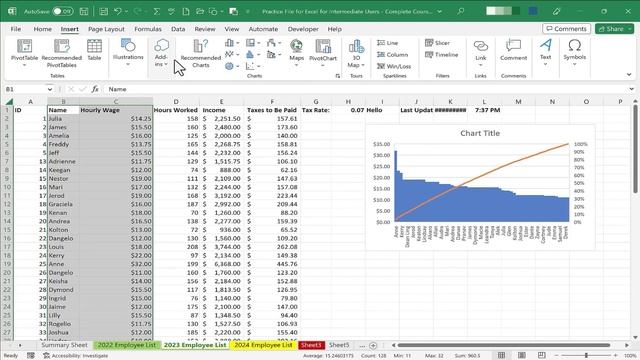This screenshot has width=640, height=360.
Task: Open the search magnifier in title bar
Action: (x=460, y=11)
